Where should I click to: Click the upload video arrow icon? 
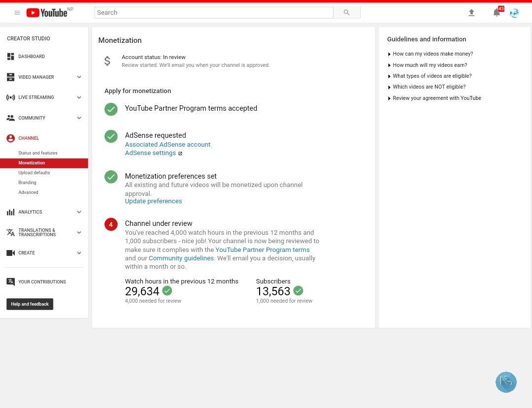point(471,13)
